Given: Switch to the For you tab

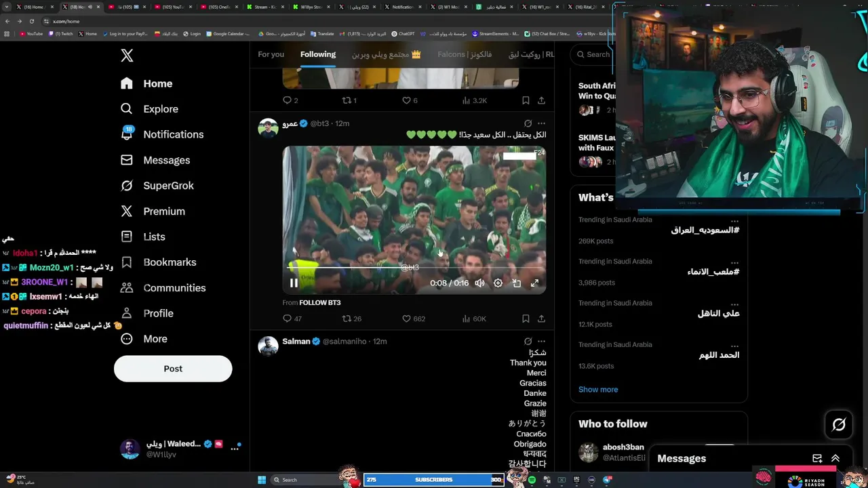Looking at the screenshot, I should coord(271,54).
